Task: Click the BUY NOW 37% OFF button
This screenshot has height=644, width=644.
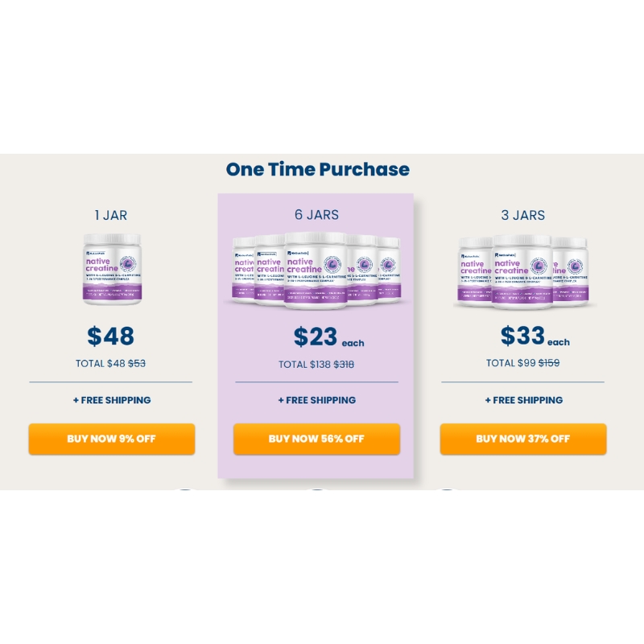Action: 522,439
